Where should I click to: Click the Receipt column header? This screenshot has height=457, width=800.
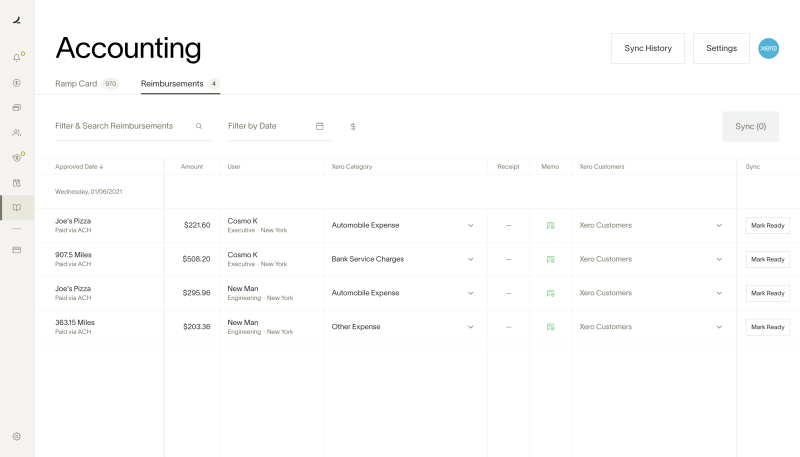coord(508,167)
